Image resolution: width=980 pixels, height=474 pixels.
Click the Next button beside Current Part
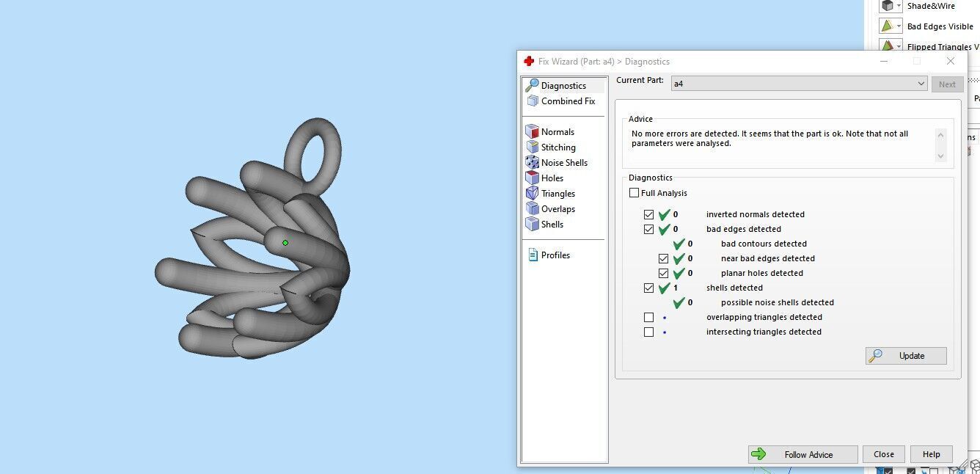947,84
